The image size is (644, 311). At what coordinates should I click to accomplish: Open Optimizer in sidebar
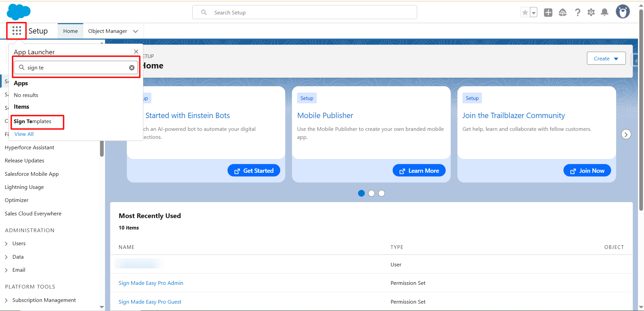[x=16, y=200]
